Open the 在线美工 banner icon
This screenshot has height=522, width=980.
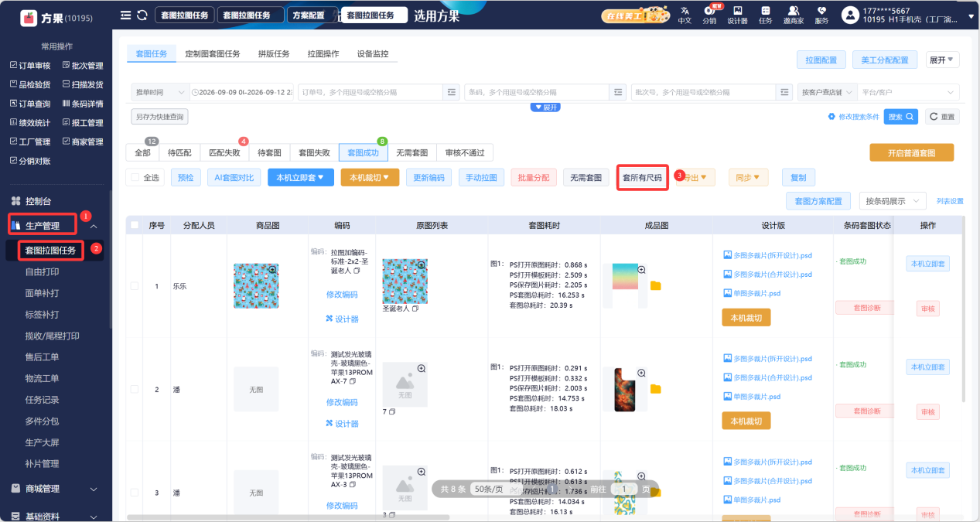click(x=635, y=15)
